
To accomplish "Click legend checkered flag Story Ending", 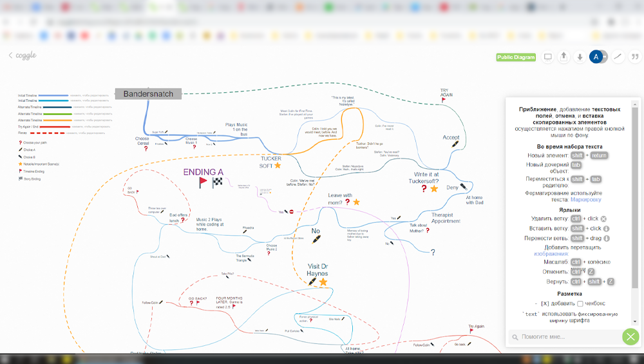I will click(21, 178).
